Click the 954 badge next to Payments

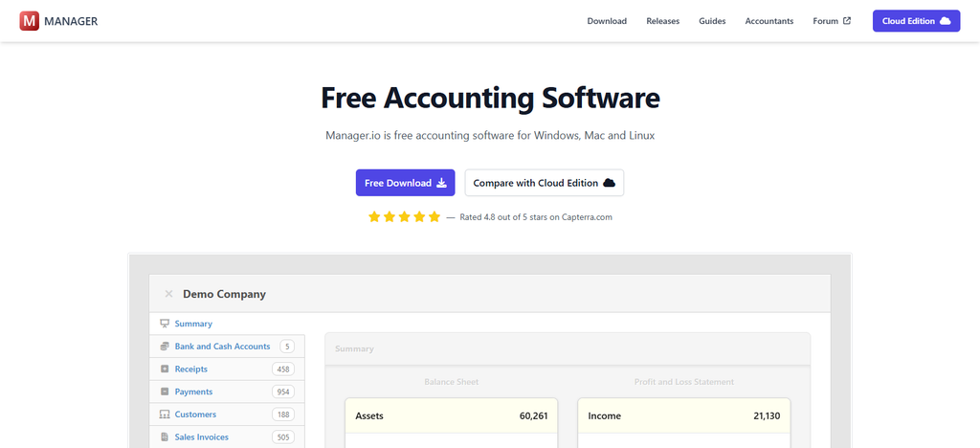click(283, 392)
